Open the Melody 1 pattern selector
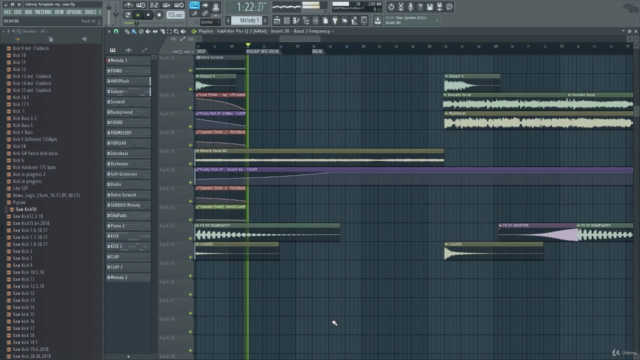The image size is (640, 360). (247, 20)
